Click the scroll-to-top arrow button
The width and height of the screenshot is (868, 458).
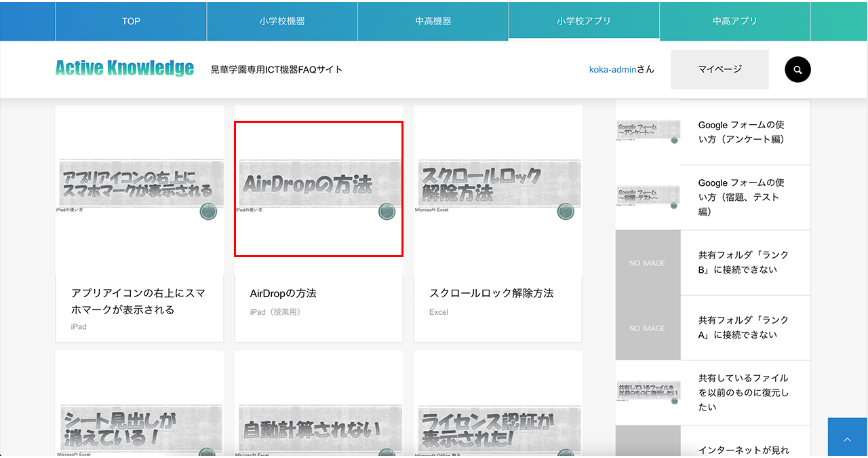[x=848, y=438]
